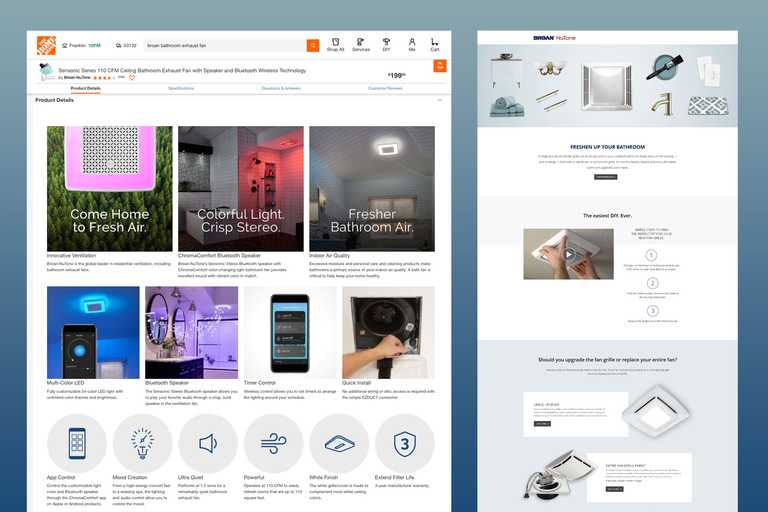768x512 pixels.
Task: Click the step 2 circle
Action: [x=652, y=283]
